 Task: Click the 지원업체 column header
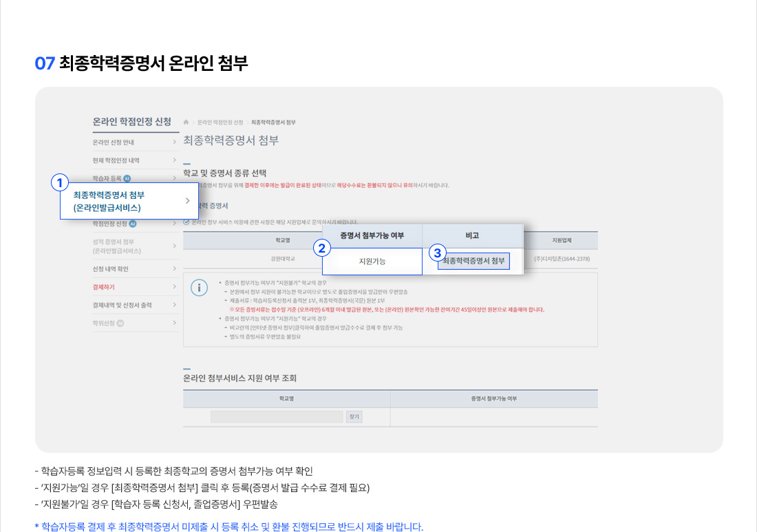point(562,240)
